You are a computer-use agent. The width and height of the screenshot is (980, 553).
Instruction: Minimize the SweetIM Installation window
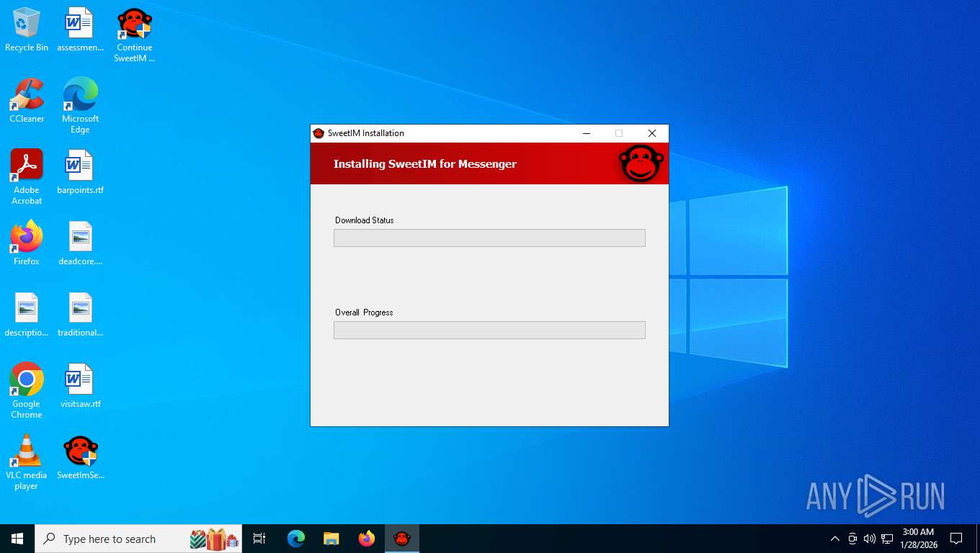[587, 133]
